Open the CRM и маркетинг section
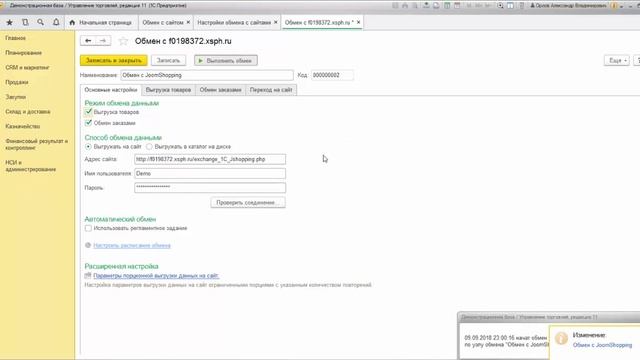This screenshot has width=640, height=360. coord(27,67)
